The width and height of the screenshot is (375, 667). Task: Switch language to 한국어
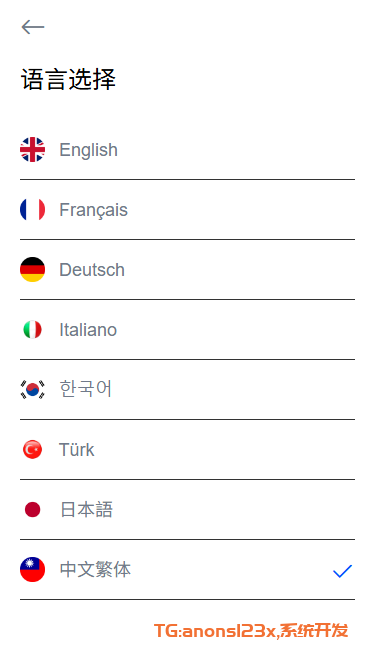[x=188, y=390]
